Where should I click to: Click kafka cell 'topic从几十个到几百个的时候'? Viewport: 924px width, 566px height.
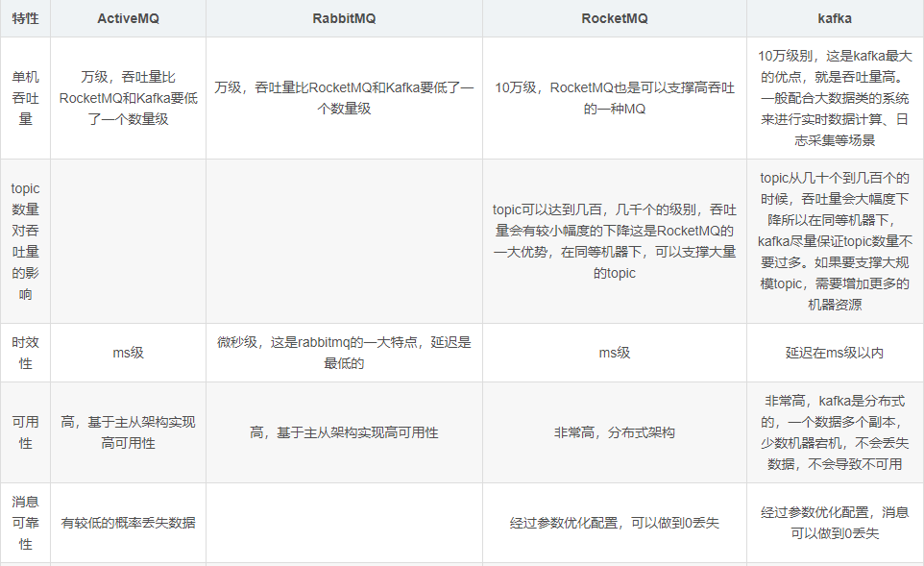pos(835,241)
